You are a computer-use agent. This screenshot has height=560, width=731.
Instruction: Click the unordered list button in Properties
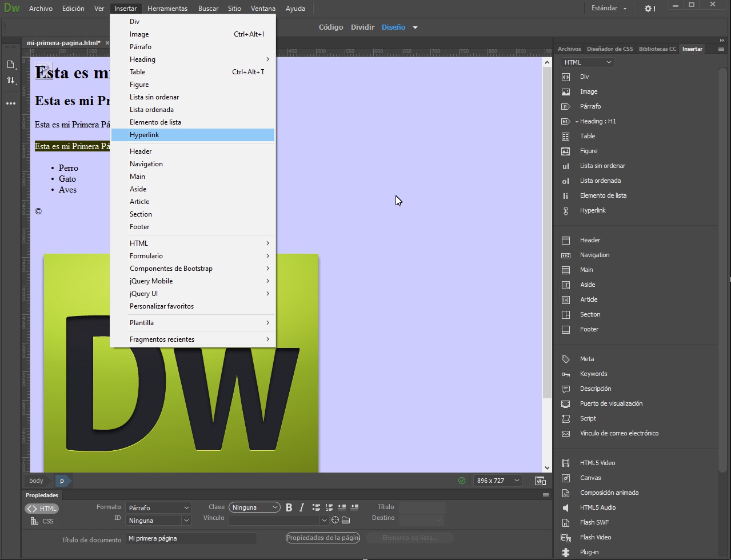pyautogui.click(x=316, y=507)
